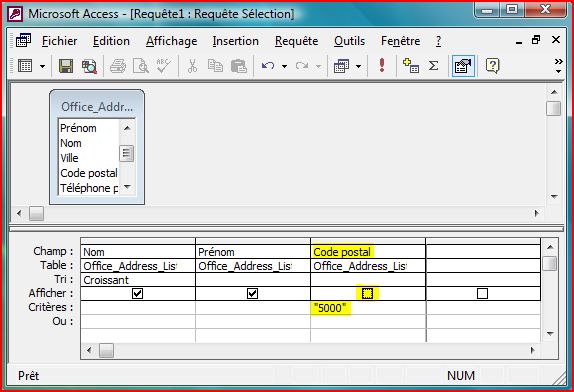Open the Insertion menu
The image size is (574, 392).
[x=235, y=41]
